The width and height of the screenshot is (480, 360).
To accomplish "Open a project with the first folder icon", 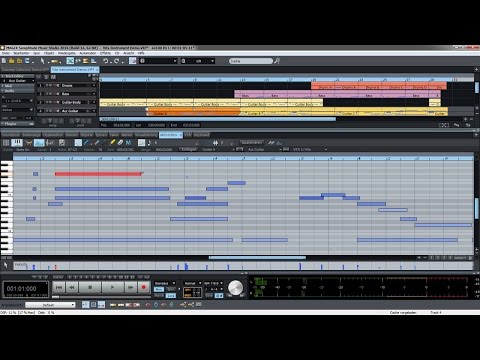I will 11,61.
